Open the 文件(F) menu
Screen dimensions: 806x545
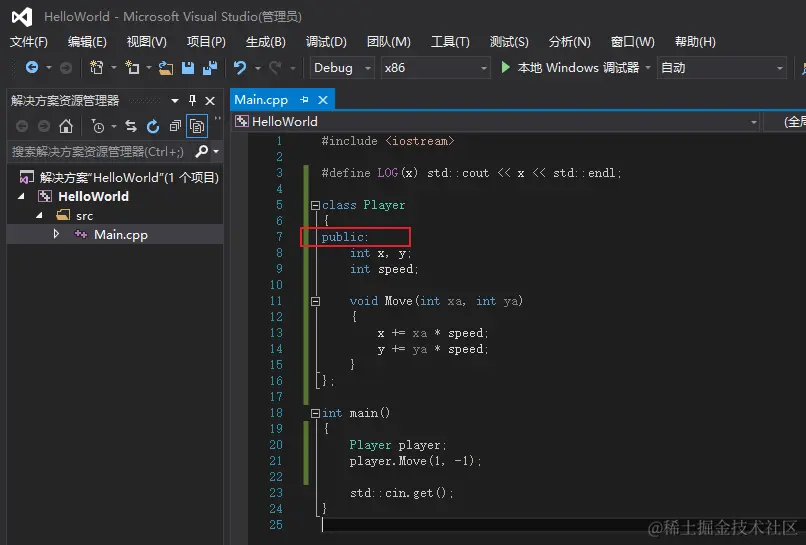coord(29,42)
